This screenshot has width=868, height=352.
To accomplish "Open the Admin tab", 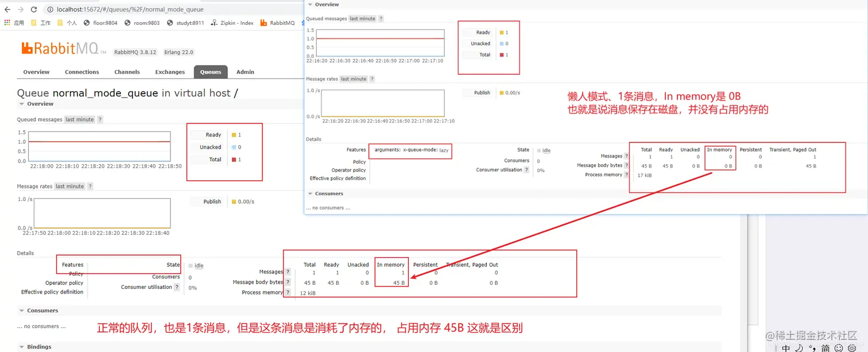I will point(245,72).
